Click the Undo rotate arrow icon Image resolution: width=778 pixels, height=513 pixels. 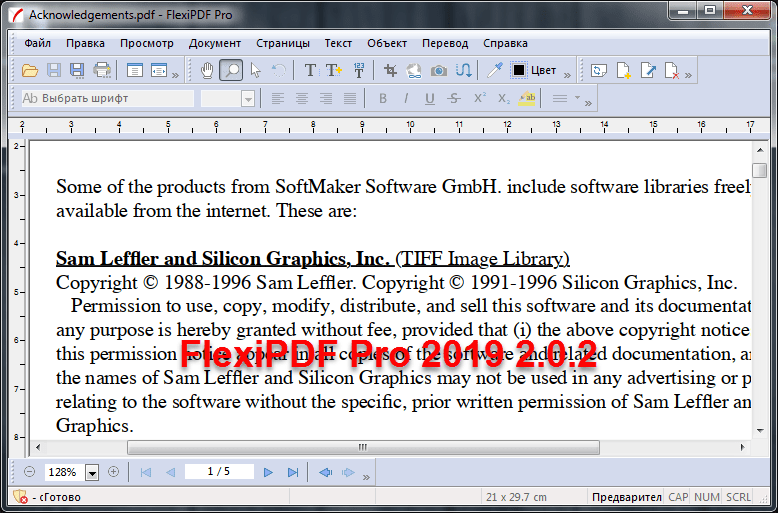(x=279, y=70)
